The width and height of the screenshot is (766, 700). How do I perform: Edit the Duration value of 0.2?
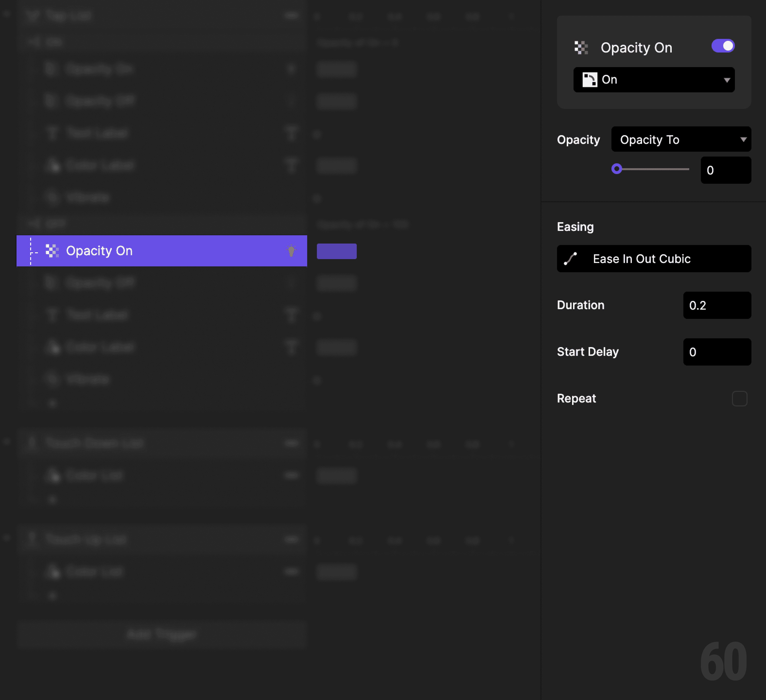717,305
